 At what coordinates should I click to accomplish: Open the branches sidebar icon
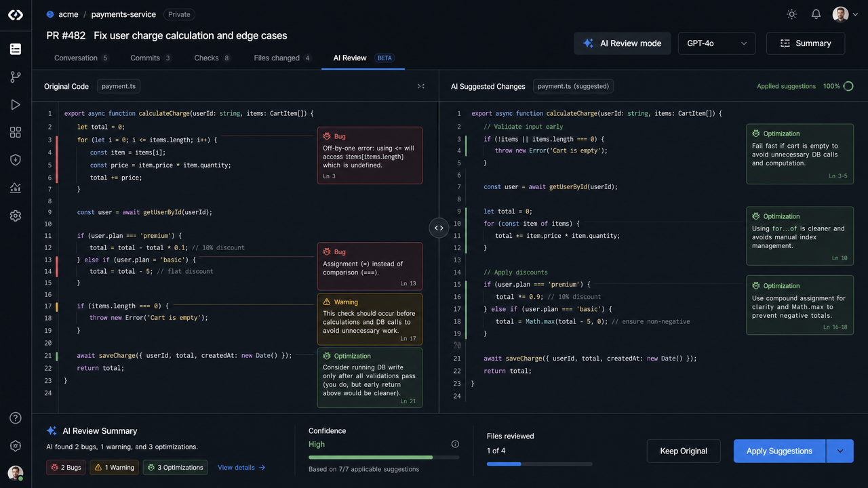(16, 77)
